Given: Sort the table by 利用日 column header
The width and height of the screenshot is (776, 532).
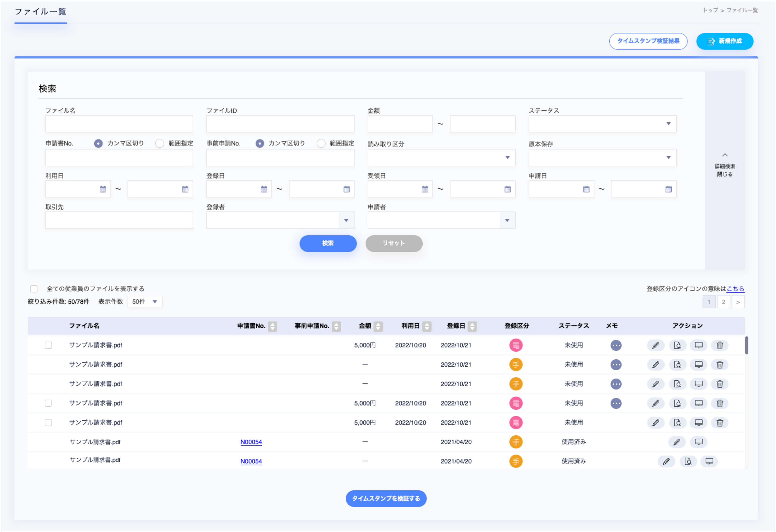Looking at the screenshot, I should (427, 326).
